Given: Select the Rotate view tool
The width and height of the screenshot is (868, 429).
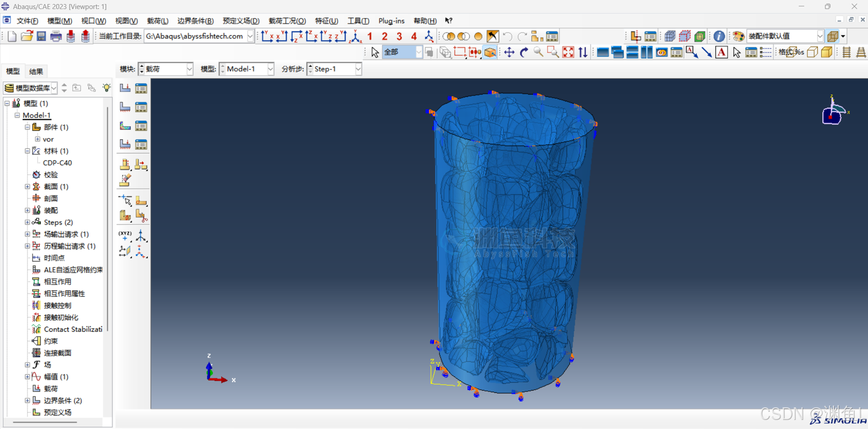Looking at the screenshot, I should click(x=524, y=52).
